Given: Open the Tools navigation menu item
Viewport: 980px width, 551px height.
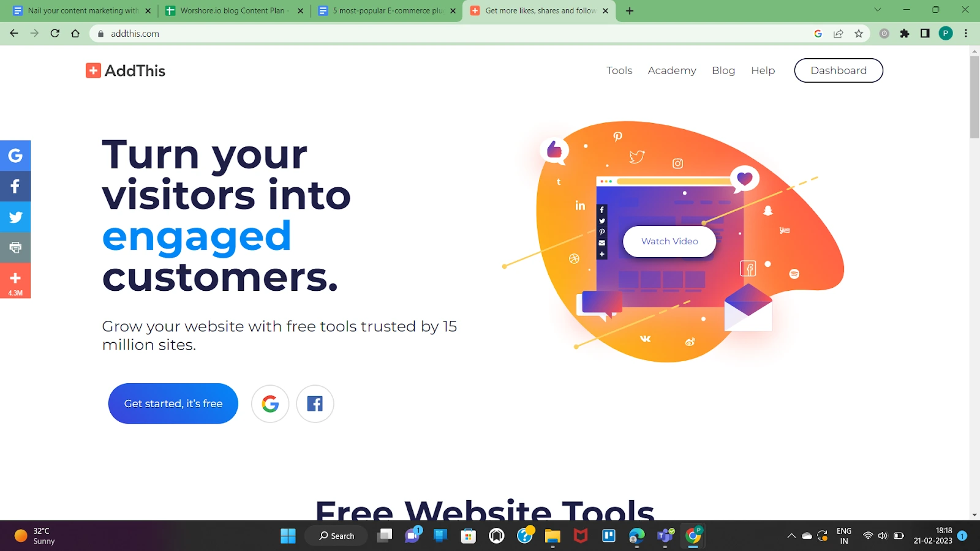Looking at the screenshot, I should (x=619, y=70).
